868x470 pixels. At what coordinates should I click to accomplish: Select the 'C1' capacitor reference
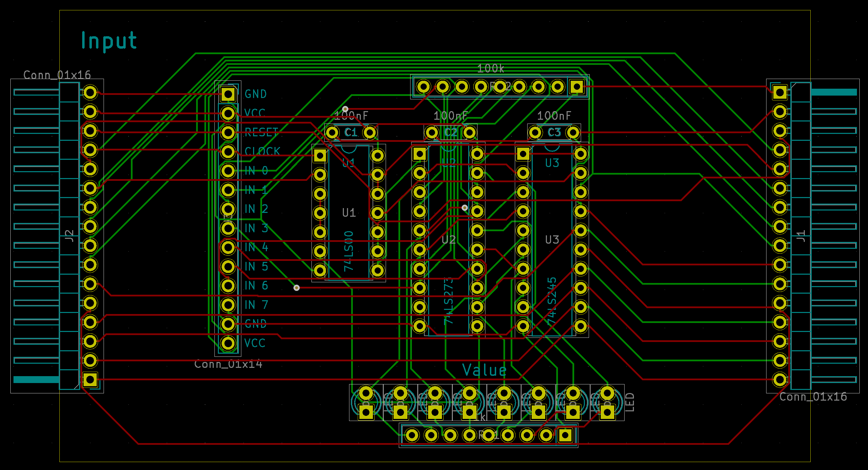[x=351, y=132]
